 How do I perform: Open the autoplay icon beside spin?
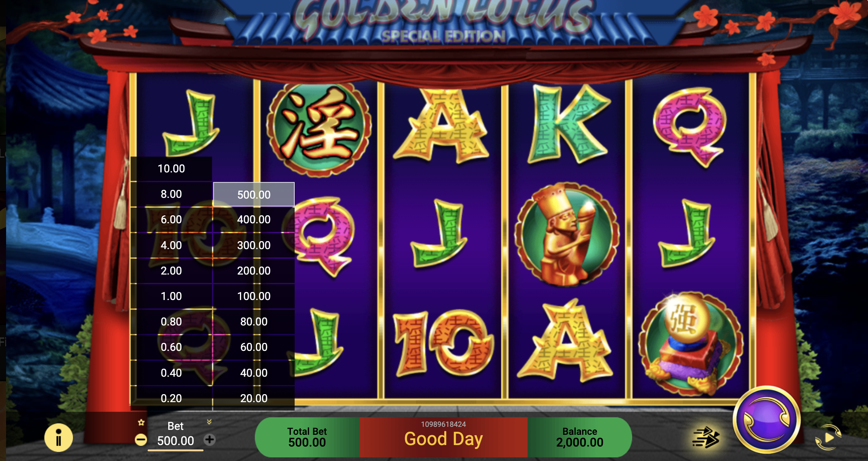click(x=829, y=438)
